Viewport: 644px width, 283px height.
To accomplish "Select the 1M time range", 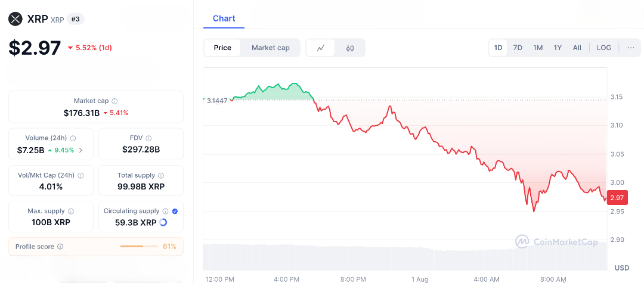I will point(538,48).
